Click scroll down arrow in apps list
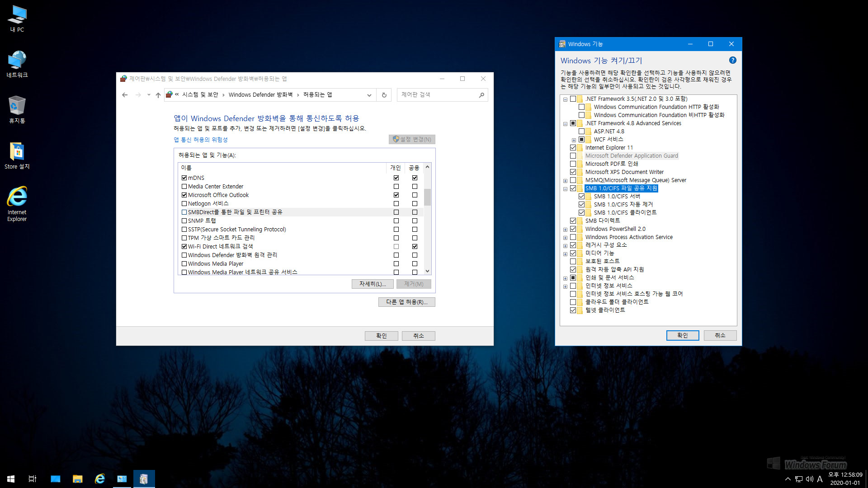 pos(427,271)
